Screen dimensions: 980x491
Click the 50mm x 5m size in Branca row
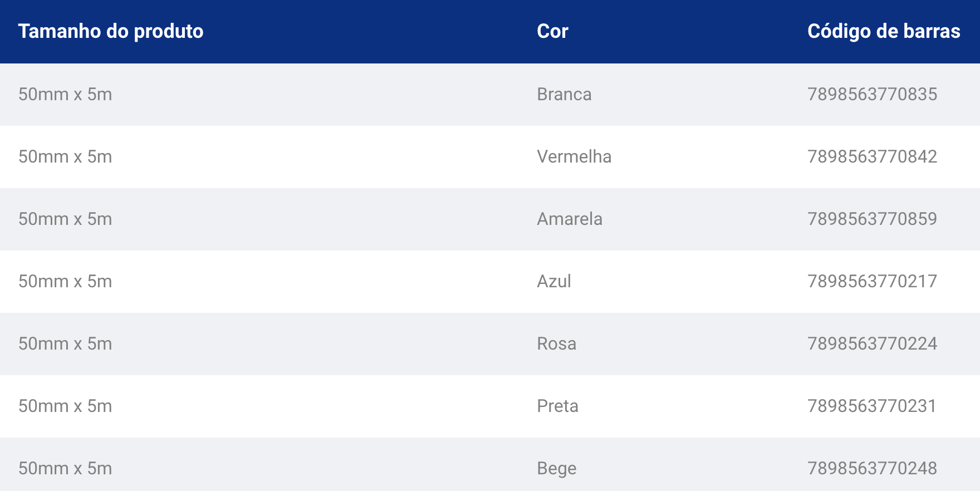pyautogui.click(x=65, y=94)
